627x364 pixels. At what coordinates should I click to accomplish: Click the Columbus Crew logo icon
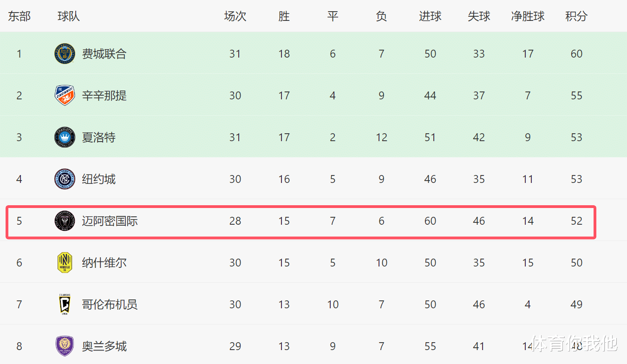65,305
